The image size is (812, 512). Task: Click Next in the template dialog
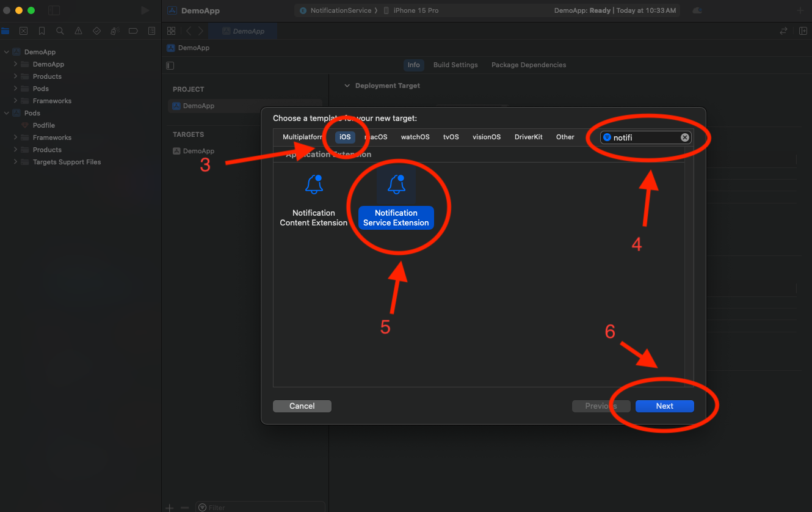pos(665,406)
